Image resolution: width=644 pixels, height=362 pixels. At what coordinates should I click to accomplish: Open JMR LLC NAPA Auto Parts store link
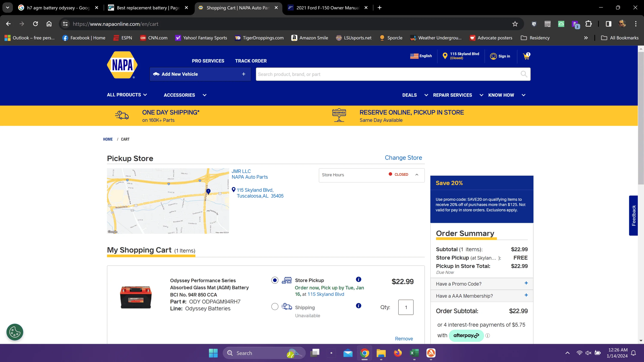[x=249, y=174]
